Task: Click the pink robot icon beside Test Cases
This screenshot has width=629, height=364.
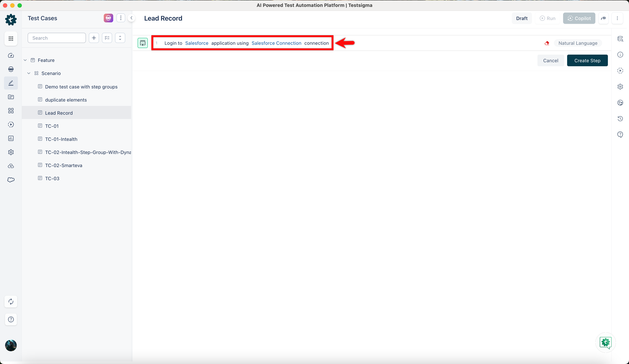Action: click(x=108, y=18)
